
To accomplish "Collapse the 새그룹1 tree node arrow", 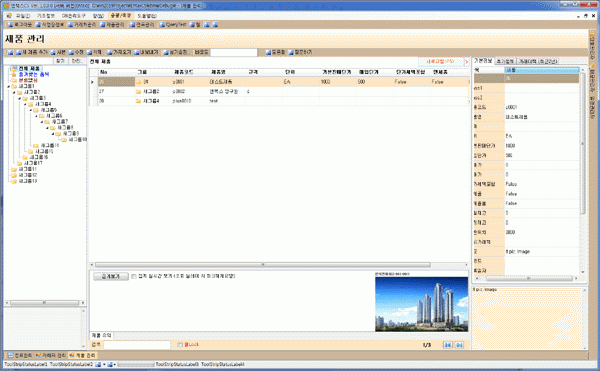I will coord(8,86).
